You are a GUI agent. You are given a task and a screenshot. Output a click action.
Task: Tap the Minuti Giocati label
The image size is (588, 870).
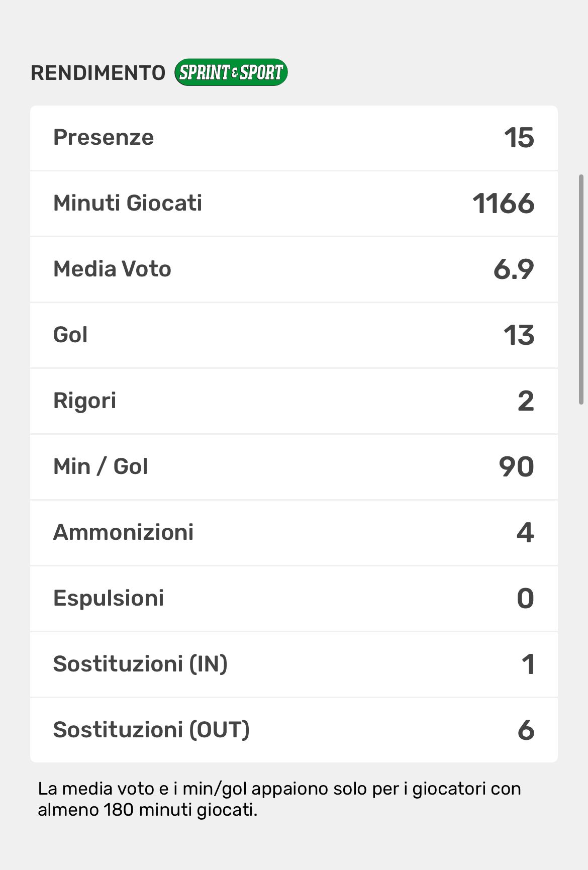point(128,203)
